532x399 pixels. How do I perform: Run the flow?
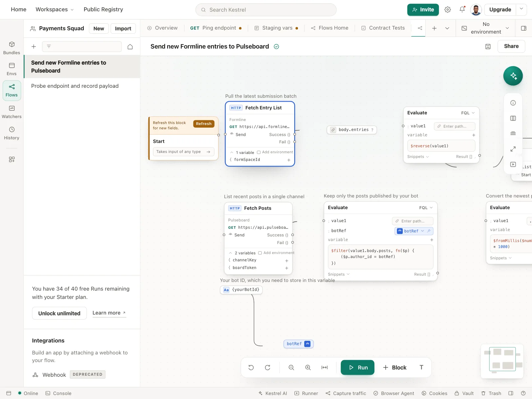tap(358, 367)
